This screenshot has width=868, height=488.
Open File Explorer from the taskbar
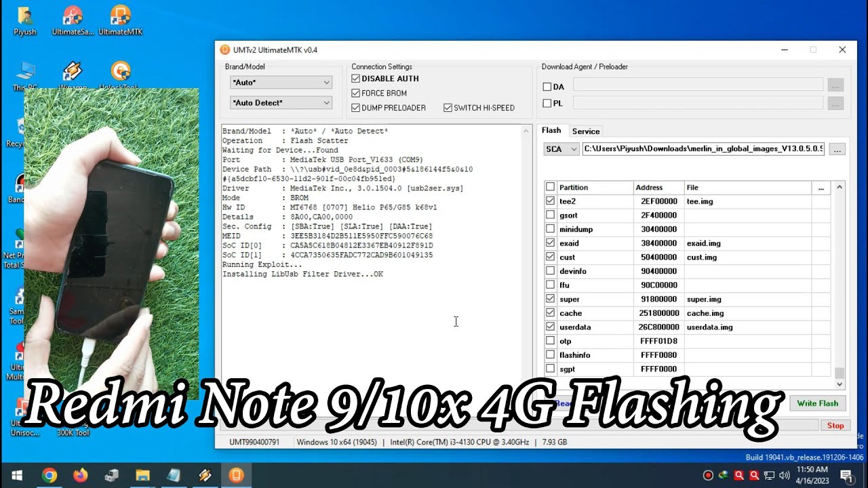(x=142, y=475)
